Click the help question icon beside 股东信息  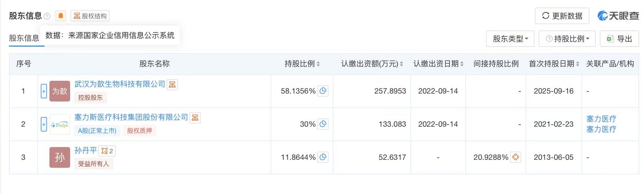click(x=47, y=16)
